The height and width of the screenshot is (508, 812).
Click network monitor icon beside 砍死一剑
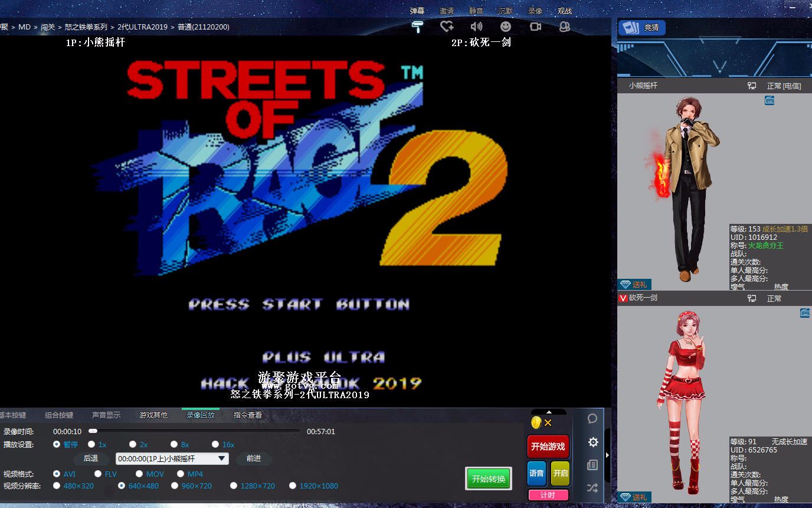pyautogui.click(x=752, y=298)
